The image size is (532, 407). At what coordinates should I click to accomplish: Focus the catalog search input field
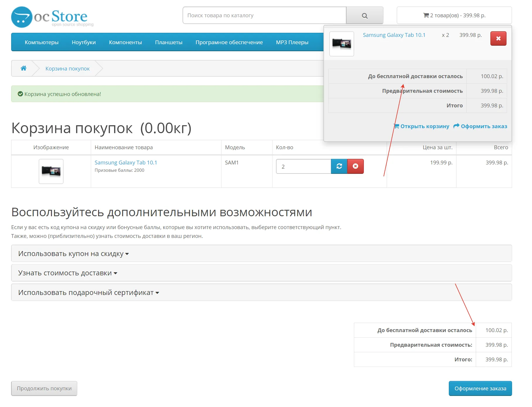[264, 16]
